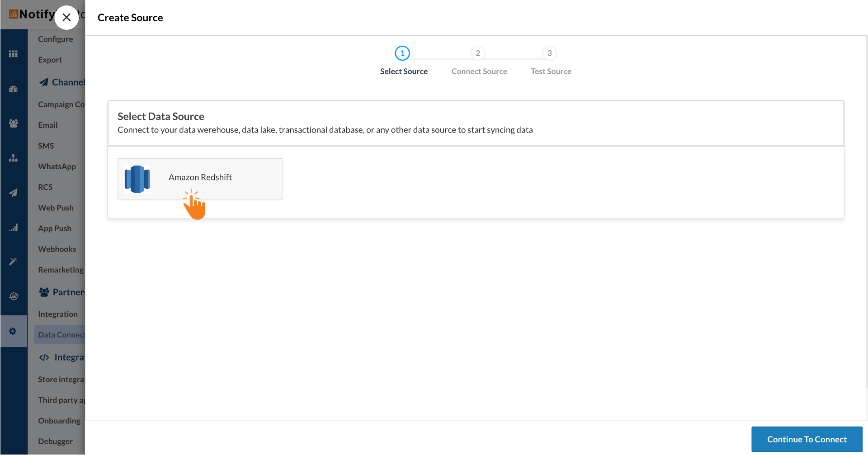Viewport: 868px width, 455px height.
Task: Click the Continue To Connect button
Action: coord(807,439)
